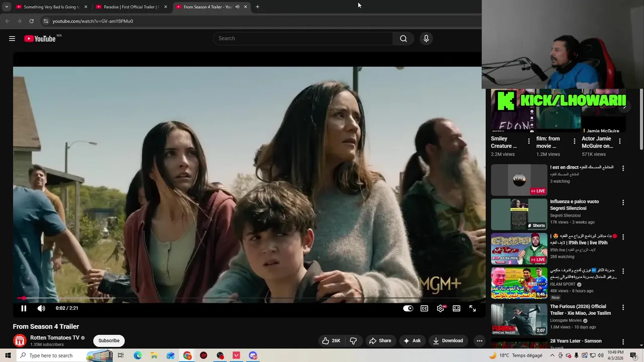This screenshot has width=644, height=362.
Task: Open weather widget '18°C Temps dégagé'
Action: point(516,355)
